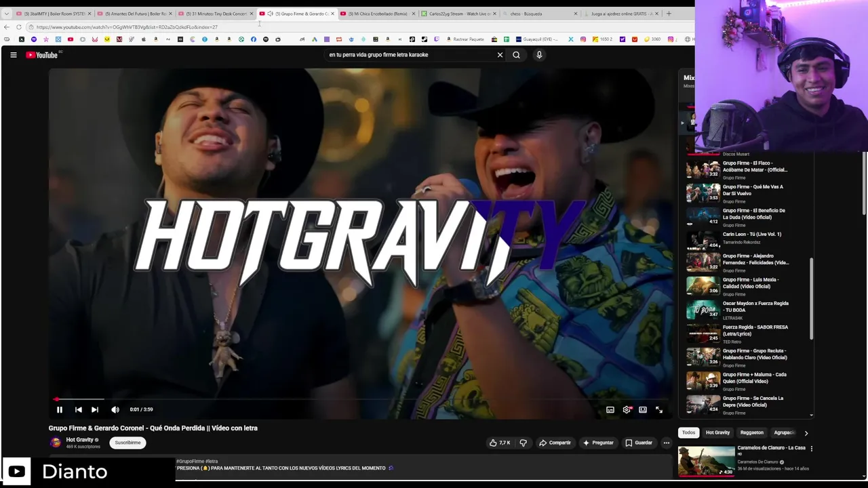Subscribe with the Suscribirme button
868x488 pixels.
[x=127, y=443]
